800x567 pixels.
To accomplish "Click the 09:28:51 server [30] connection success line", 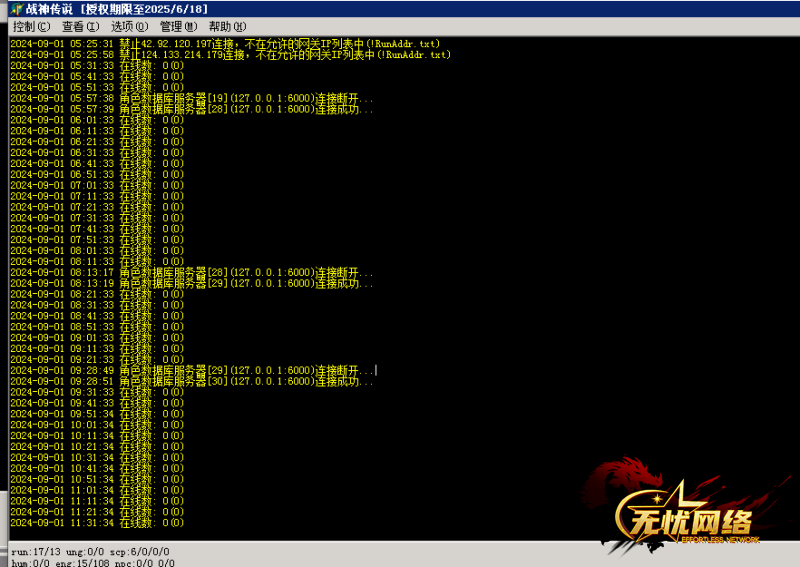I will tap(192, 381).
